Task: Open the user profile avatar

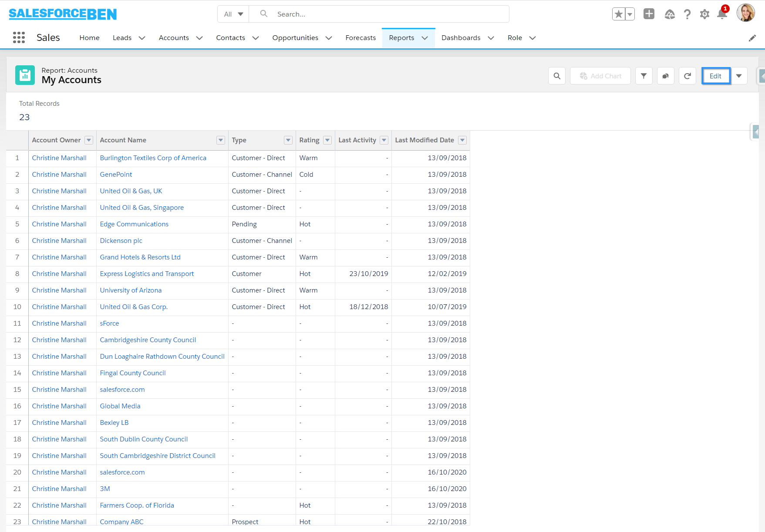Action: (745, 13)
